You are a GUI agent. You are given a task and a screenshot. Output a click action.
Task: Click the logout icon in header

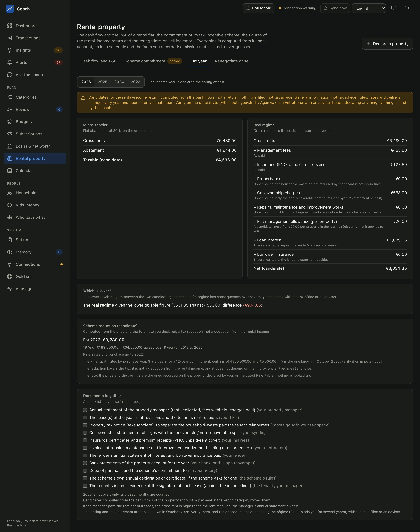(407, 8)
